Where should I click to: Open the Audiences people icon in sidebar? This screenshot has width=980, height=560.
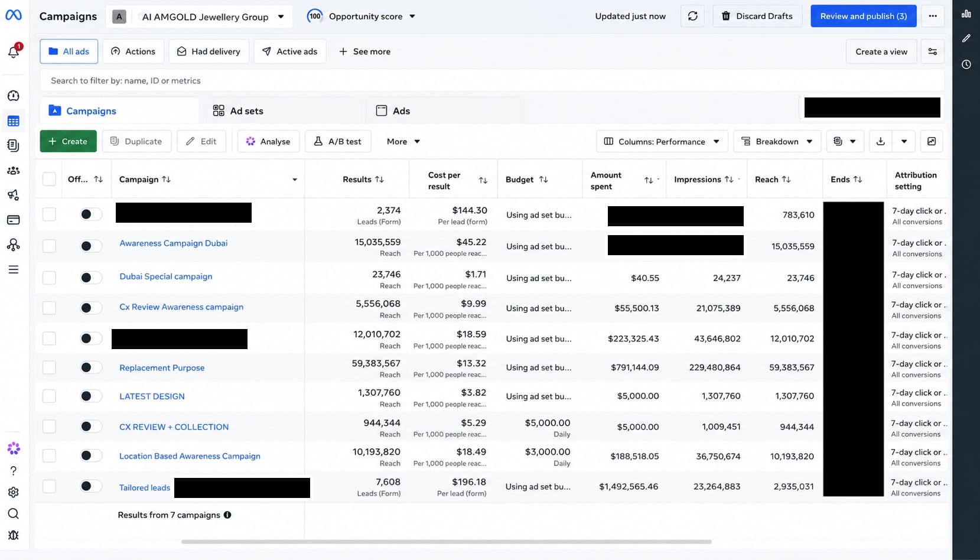click(x=14, y=171)
